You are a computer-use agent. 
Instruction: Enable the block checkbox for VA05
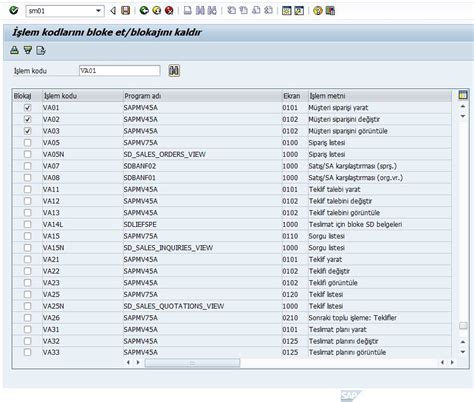[x=27, y=143]
